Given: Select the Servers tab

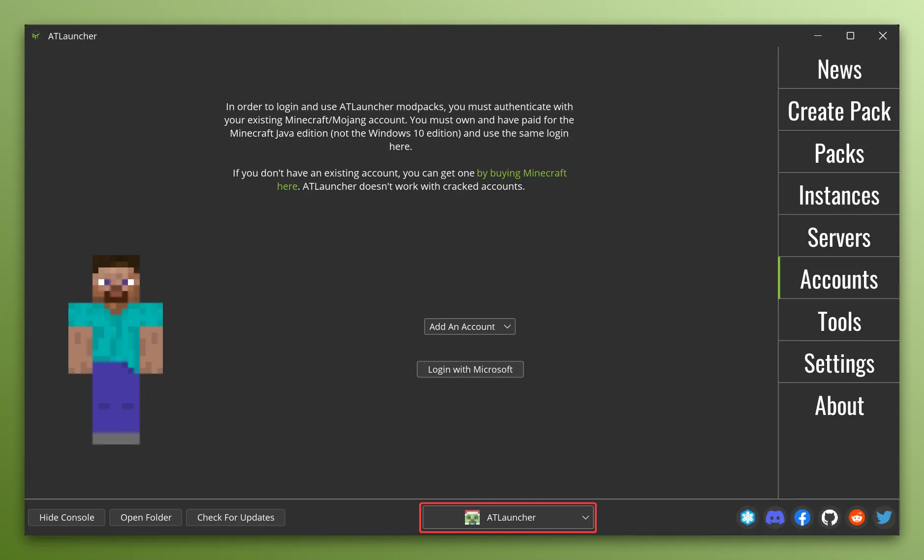Looking at the screenshot, I should pyautogui.click(x=838, y=236).
